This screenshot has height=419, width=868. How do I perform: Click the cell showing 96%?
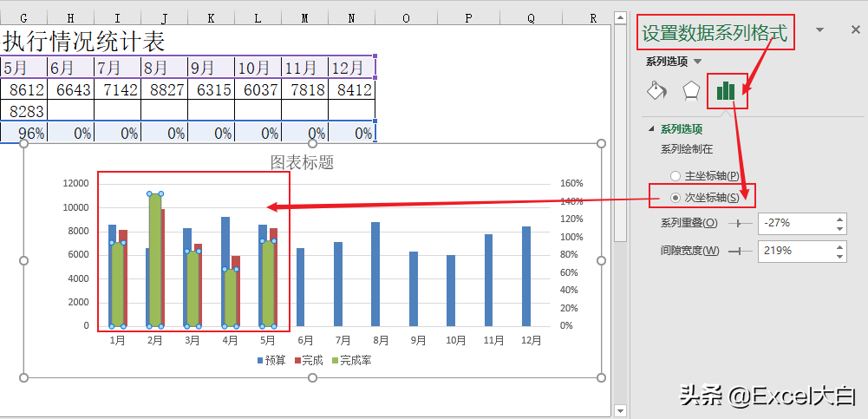coord(23,133)
